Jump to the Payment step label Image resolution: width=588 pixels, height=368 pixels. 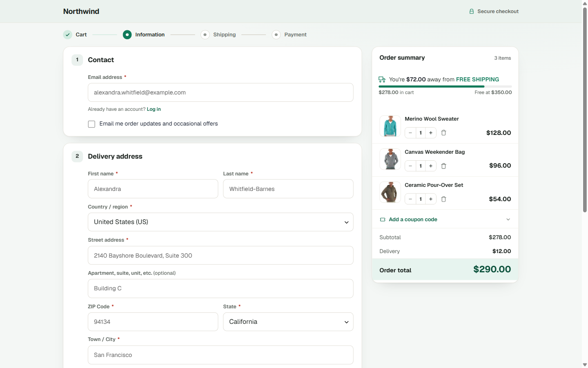pos(296,35)
